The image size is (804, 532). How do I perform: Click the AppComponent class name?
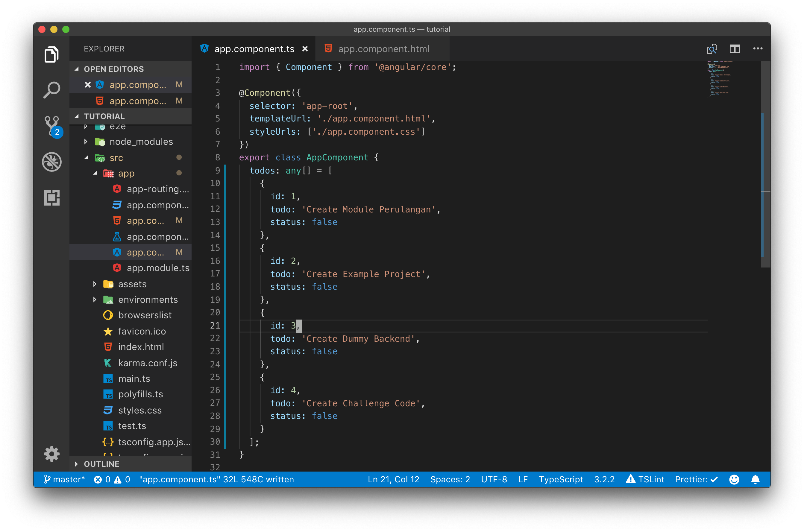tap(337, 157)
